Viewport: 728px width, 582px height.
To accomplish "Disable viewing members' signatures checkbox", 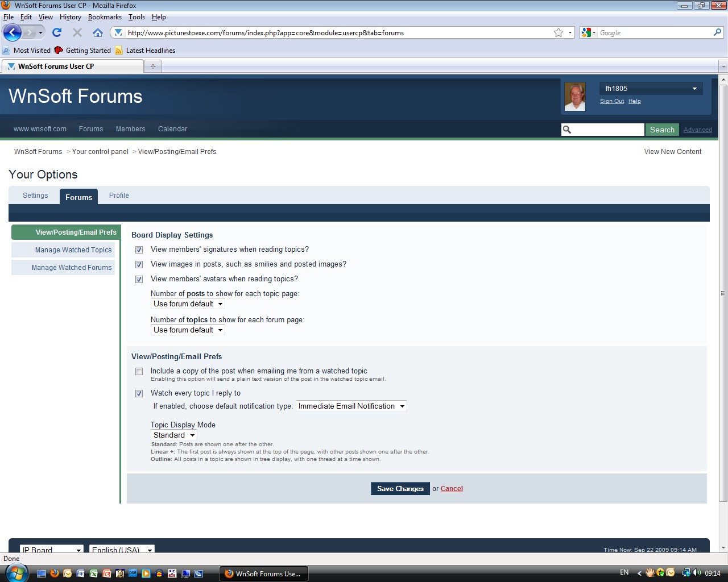I will click(139, 250).
